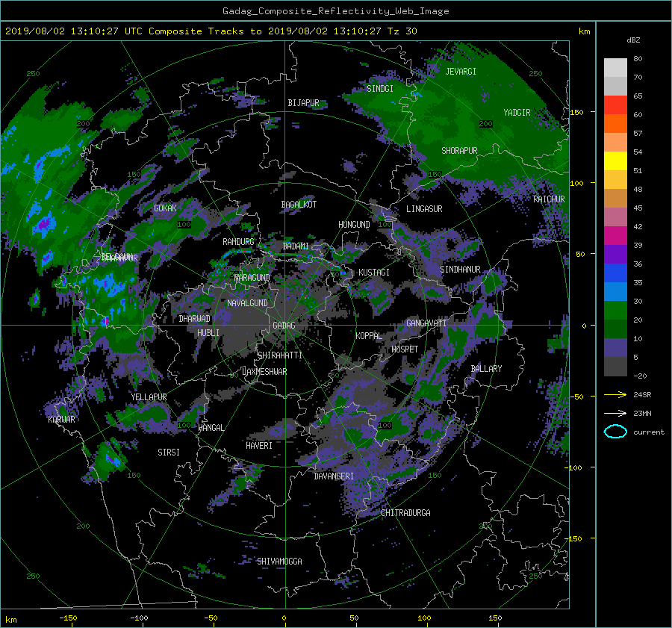
Task: Click the GADAG radar center label
Action: [284, 326]
